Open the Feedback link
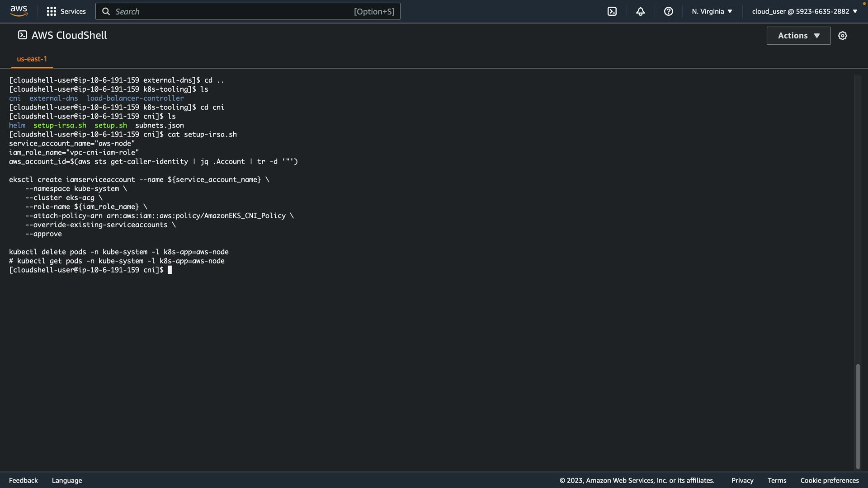Screen dimensions: 868x488 pyautogui.click(x=24, y=480)
